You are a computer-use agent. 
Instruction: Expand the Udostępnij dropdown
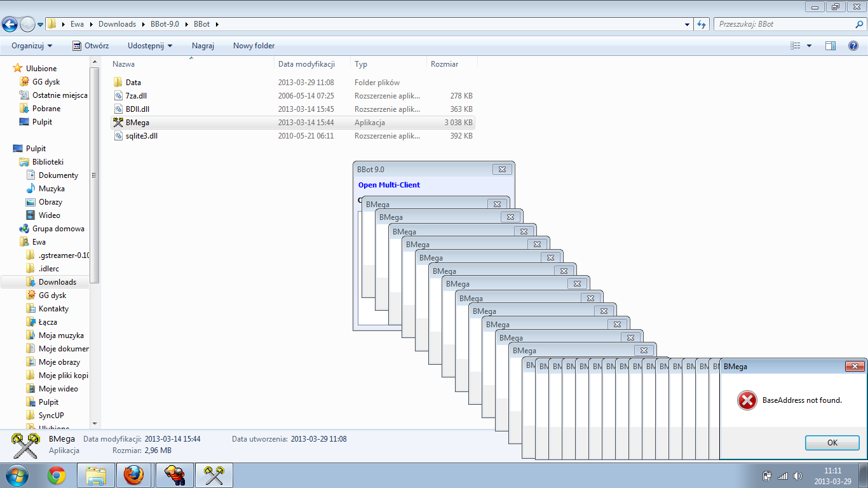click(150, 46)
